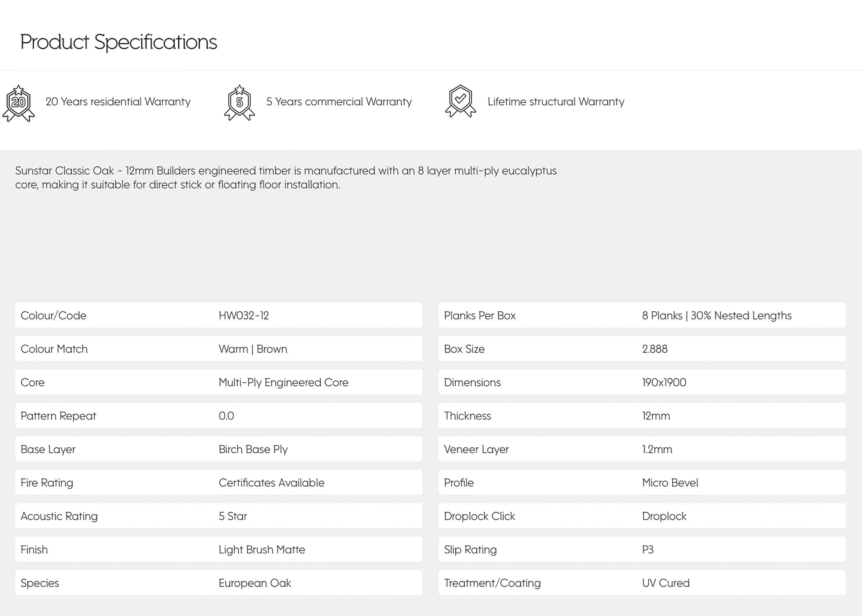
Task: Select 'Multi-Ply Engineered Core' value
Action: coord(284,382)
